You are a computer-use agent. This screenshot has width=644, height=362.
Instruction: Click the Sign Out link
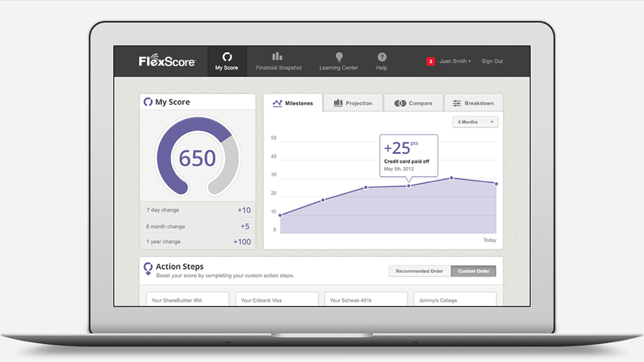[492, 62]
